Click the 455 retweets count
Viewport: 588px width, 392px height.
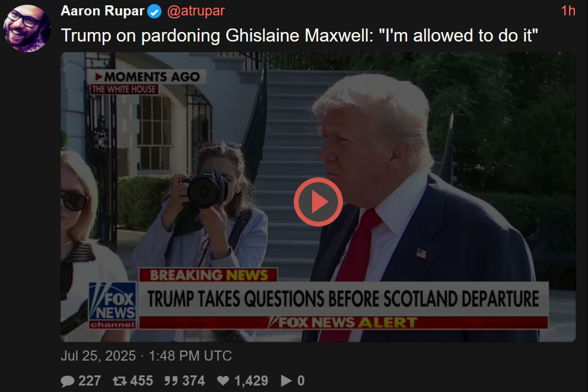[x=141, y=381]
